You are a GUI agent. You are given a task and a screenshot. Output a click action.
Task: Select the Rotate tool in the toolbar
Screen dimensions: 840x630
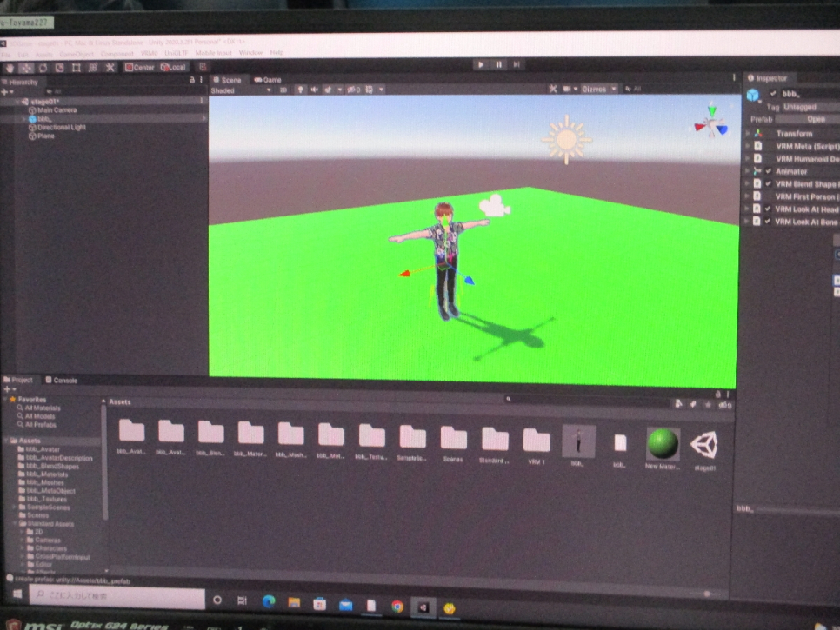(x=43, y=67)
